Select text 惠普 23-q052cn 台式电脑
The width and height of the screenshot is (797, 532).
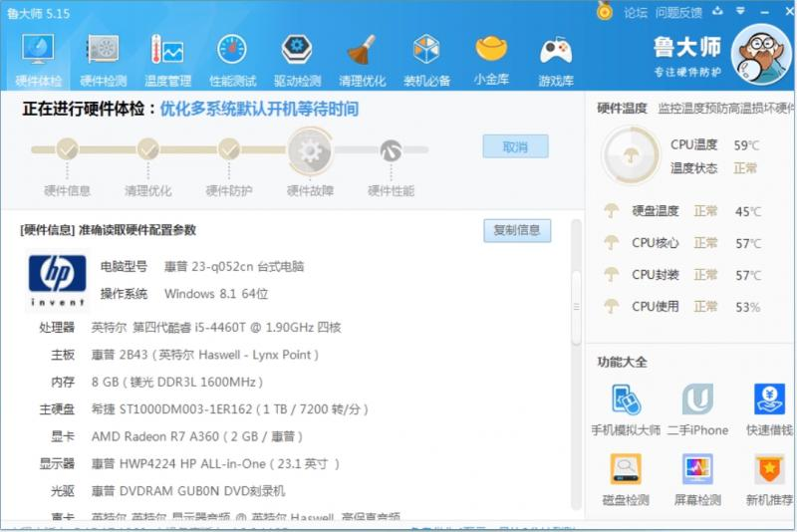click(234, 267)
